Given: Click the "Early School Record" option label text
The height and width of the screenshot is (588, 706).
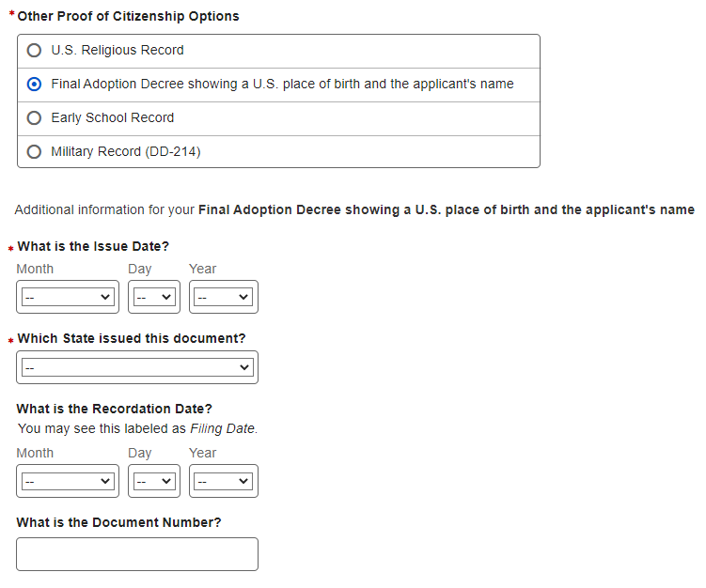Looking at the screenshot, I should [x=113, y=118].
